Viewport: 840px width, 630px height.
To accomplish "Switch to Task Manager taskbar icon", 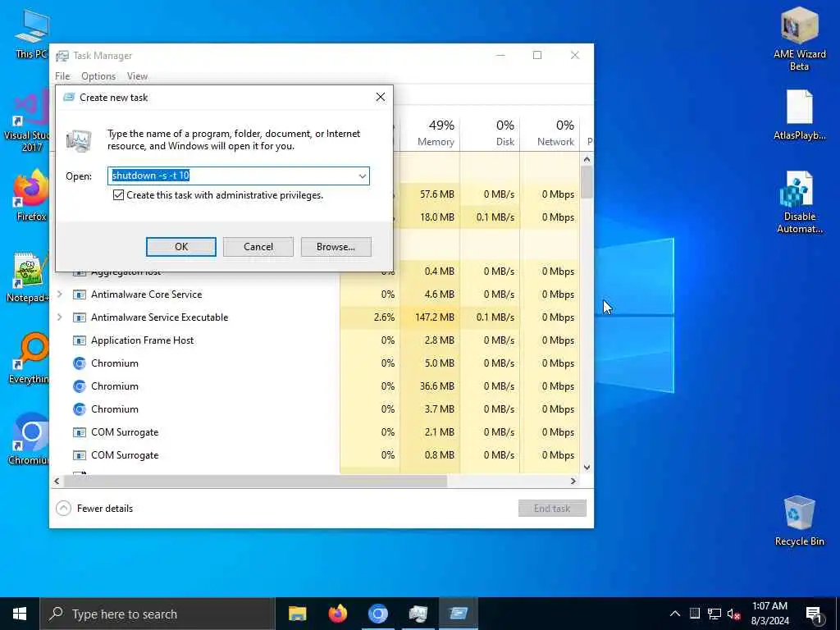I will click(x=418, y=614).
